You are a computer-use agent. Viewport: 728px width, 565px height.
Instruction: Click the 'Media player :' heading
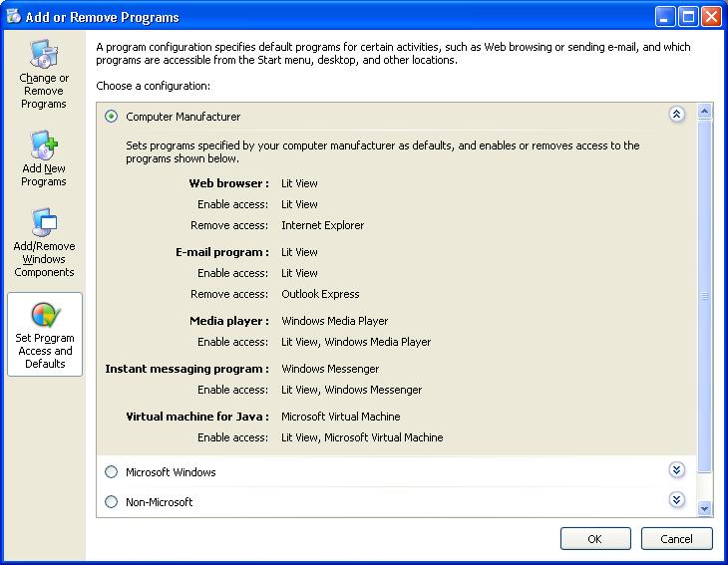point(229,321)
